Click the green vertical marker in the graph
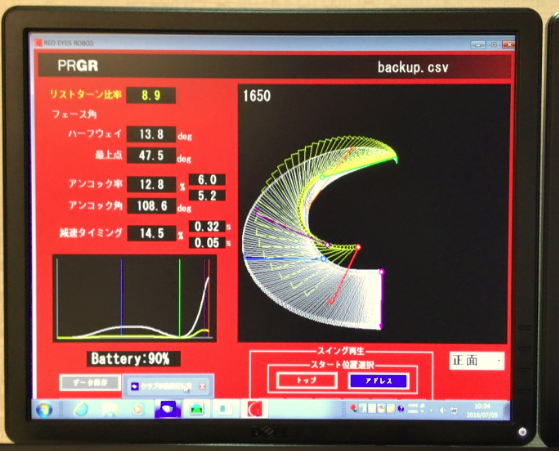 180,298
